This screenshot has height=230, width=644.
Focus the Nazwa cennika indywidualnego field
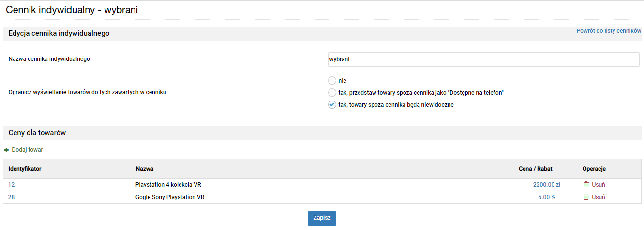coord(483,59)
